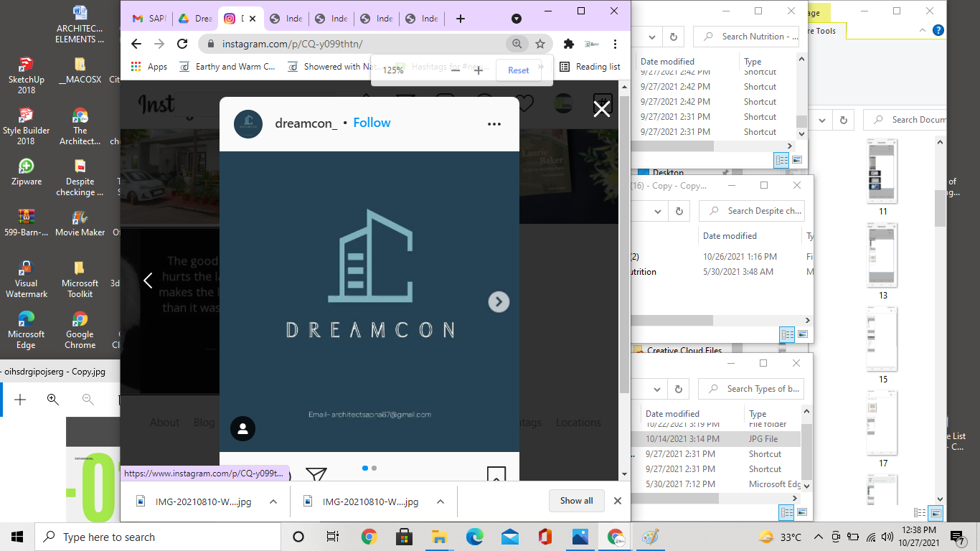Image resolution: width=980 pixels, height=551 pixels.
Task: Reload the Instagram page
Action: pos(182,44)
